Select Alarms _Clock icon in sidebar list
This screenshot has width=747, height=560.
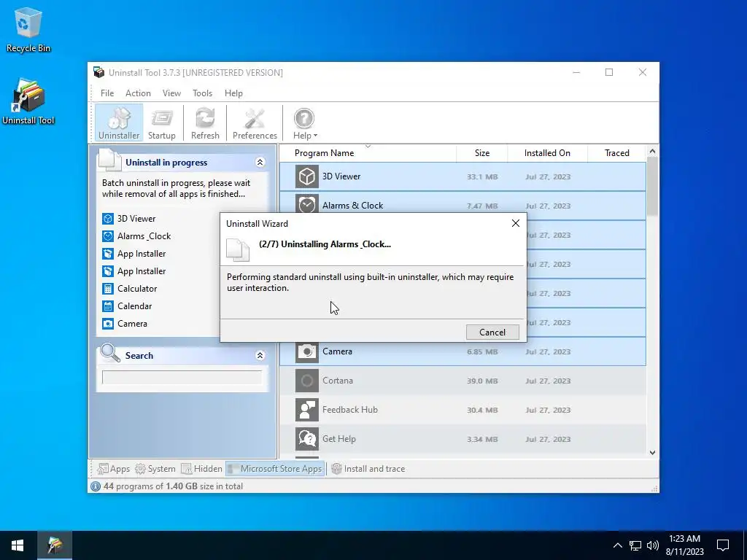[x=108, y=236]
